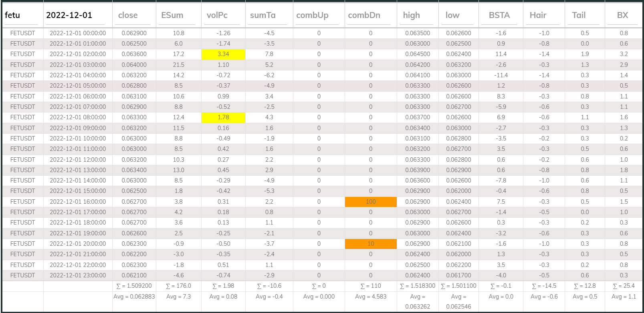644x313 pixels.
Task: Select the ESum total Σ = 176.0
Action: (179, 286)
